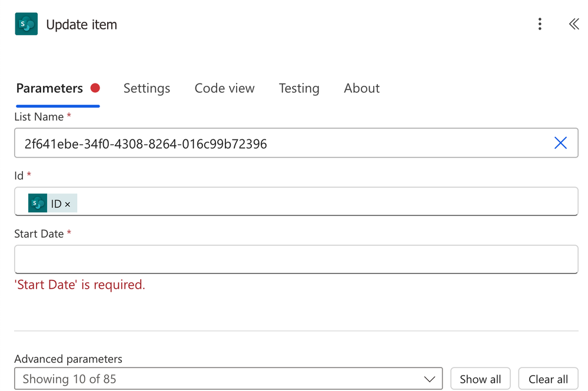The width and height of the screenshot is (588, 391).
Task: Focus the empty Start Date field
Action: [296, 259]
